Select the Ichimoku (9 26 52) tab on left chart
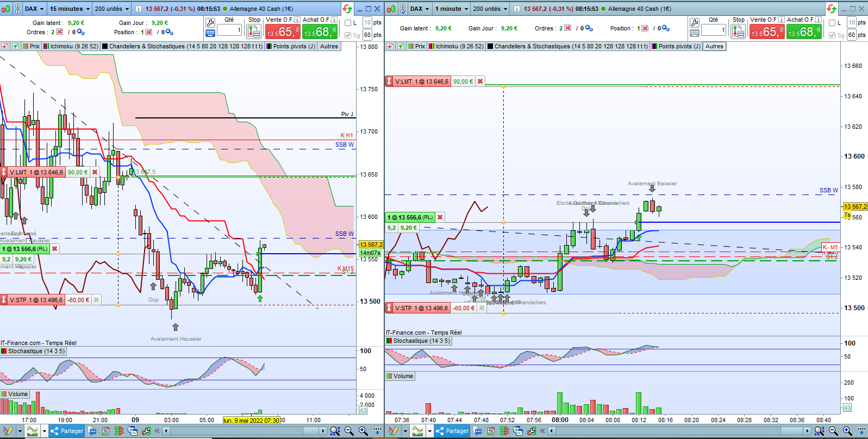This screenshot has height=439, width=868. [x=71, y=46]
